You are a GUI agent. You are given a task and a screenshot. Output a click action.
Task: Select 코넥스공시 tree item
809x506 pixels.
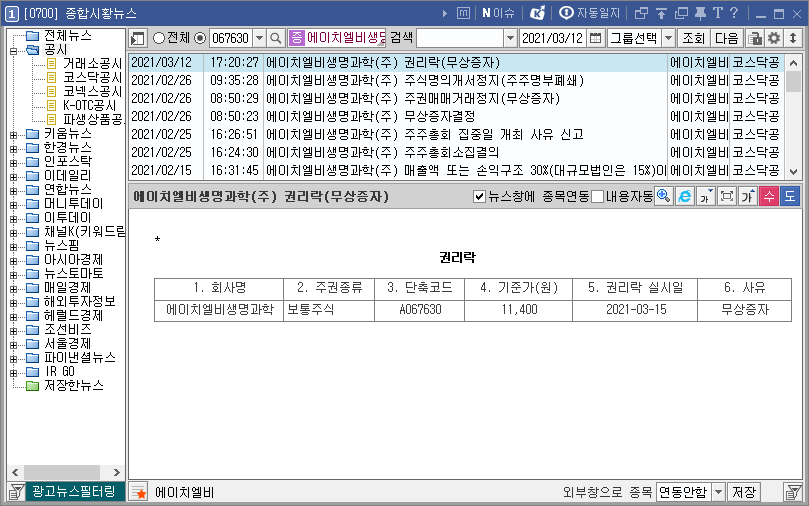coord(92,91)
